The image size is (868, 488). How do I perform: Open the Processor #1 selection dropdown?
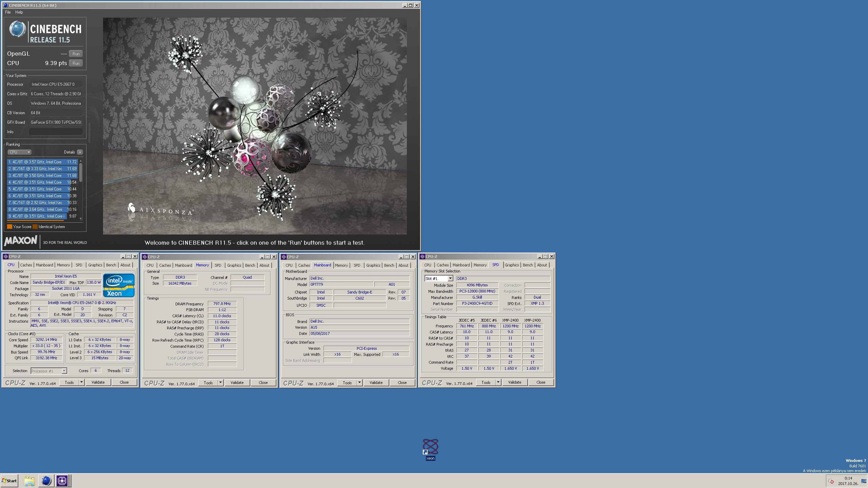click(x=49, y=371)
